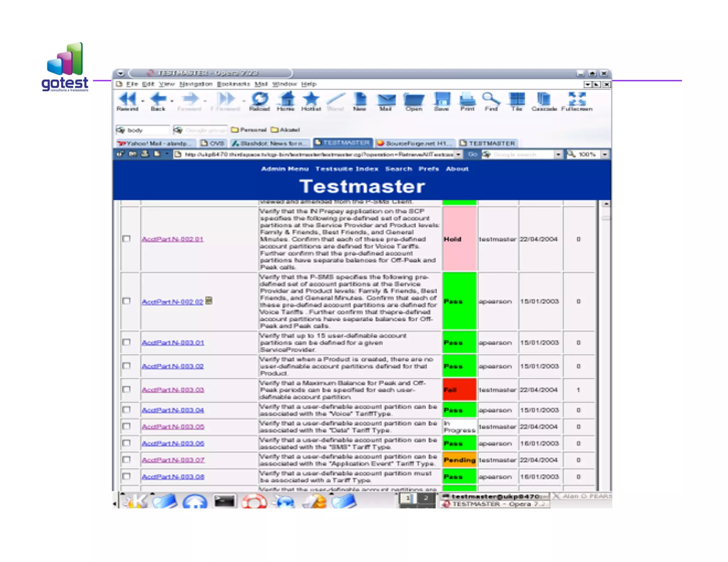
Task: Expand the address bar URL dropdown
Action: point(458,155)
